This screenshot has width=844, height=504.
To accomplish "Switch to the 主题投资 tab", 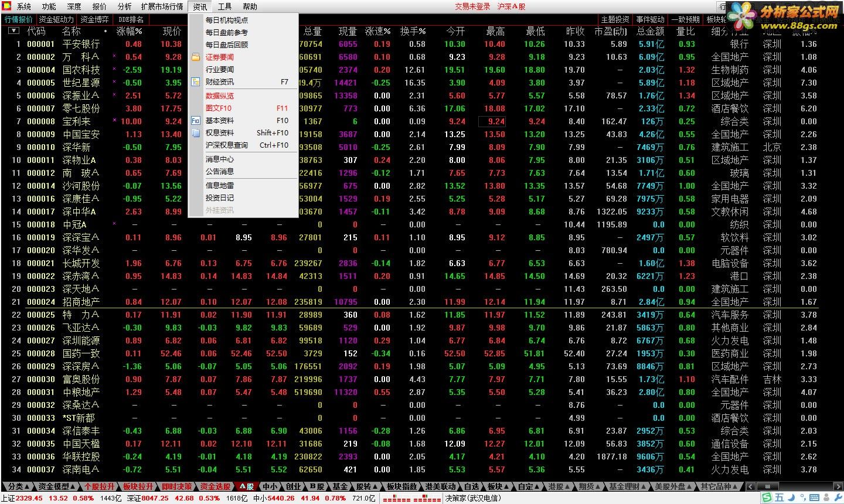I will (x=615, y=19).
